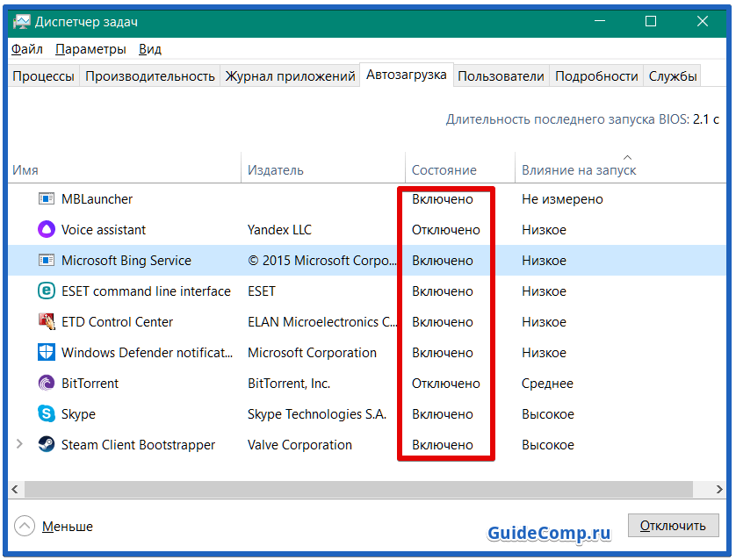
Task: Switch to the Службы tab
Action: tap(673, 76)
